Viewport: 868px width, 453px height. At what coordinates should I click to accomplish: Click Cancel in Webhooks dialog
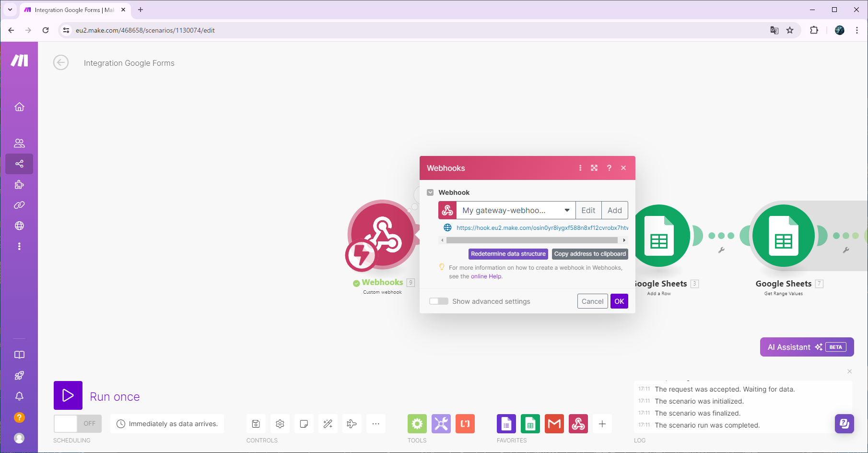(593, 301)
